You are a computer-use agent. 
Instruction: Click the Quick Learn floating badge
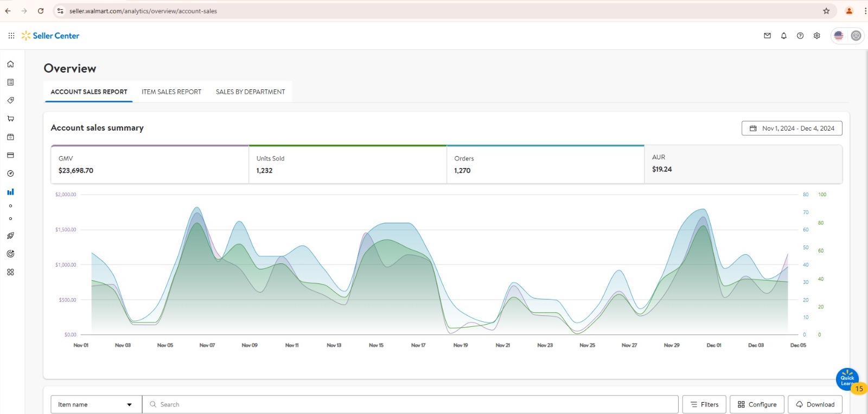[x=847, y=379]
